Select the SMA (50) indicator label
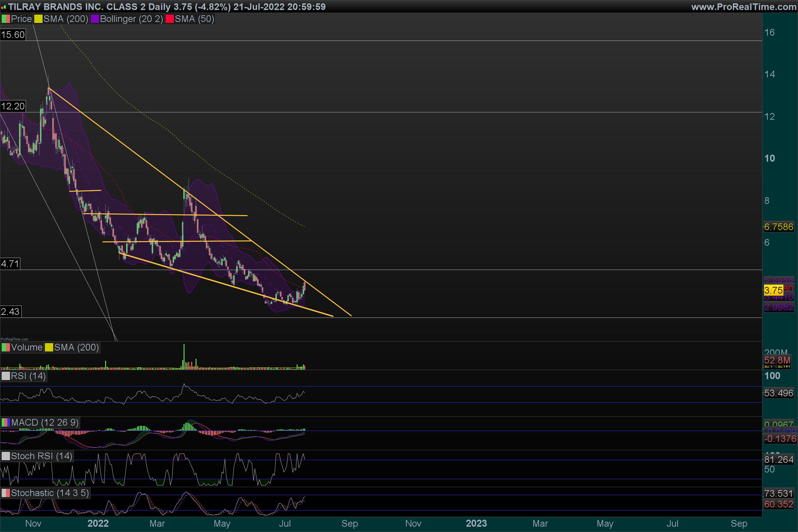This screenshot has width=798, height=532. pyautogui.click(x=195, y=19)
